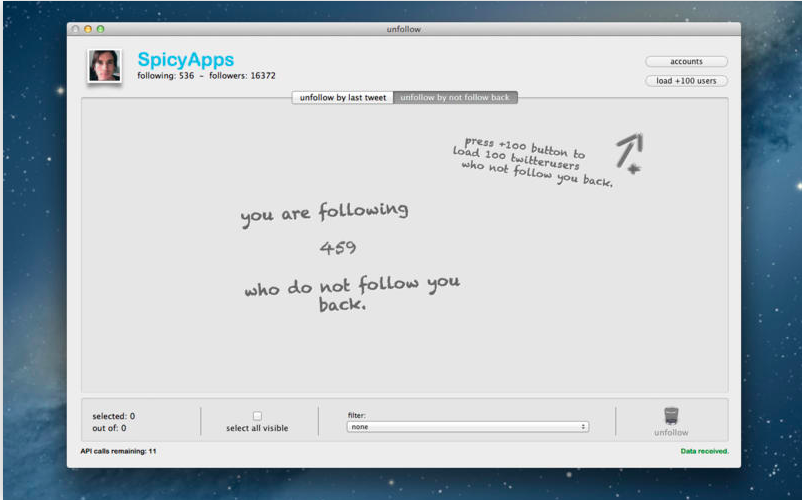Click the Data received status message
This screenshot has height=500, width=802.
[704, 451]
